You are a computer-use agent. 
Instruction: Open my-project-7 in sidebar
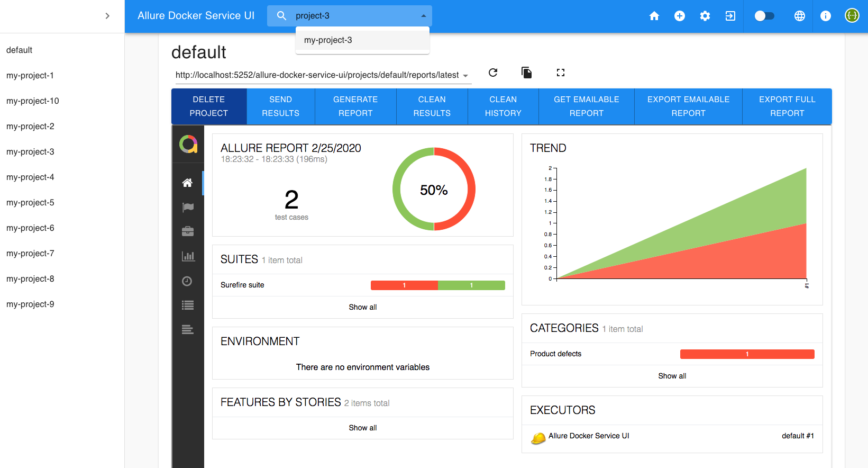click(x=62, y=254)
